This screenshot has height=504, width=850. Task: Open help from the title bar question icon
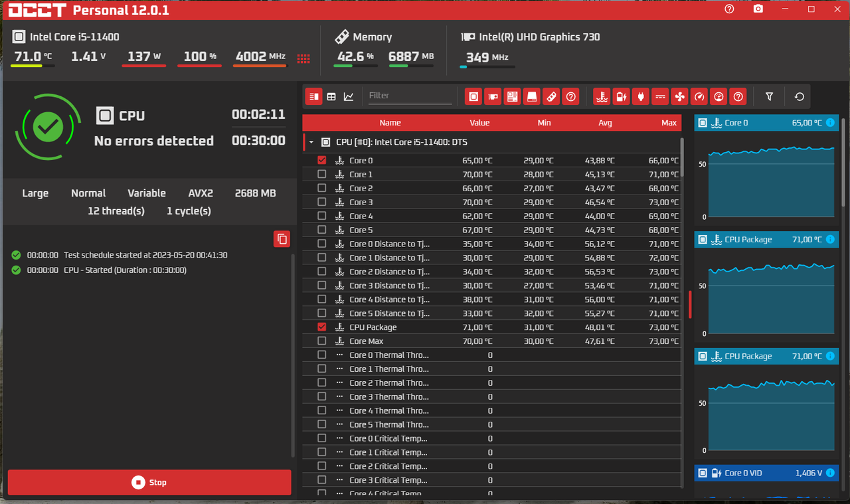729,9
